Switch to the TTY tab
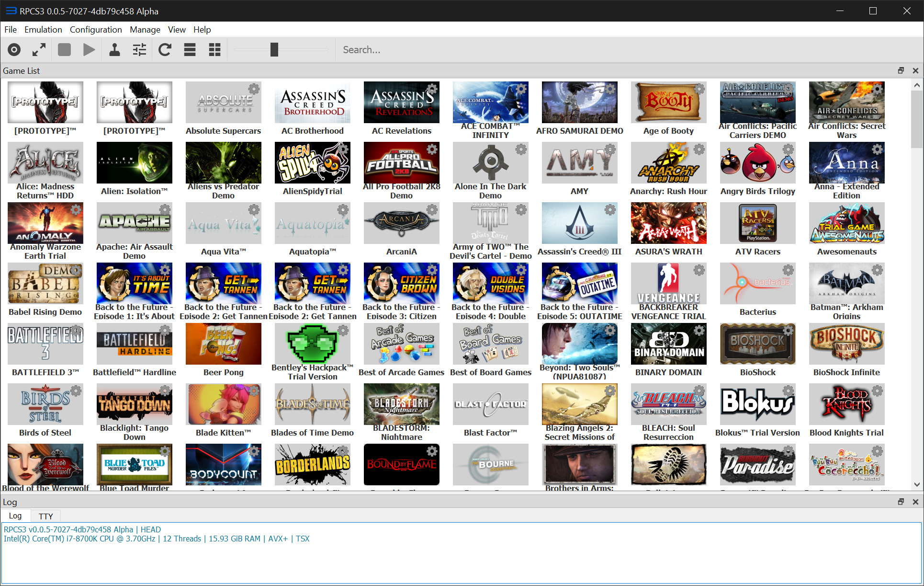 coord(46,516)
